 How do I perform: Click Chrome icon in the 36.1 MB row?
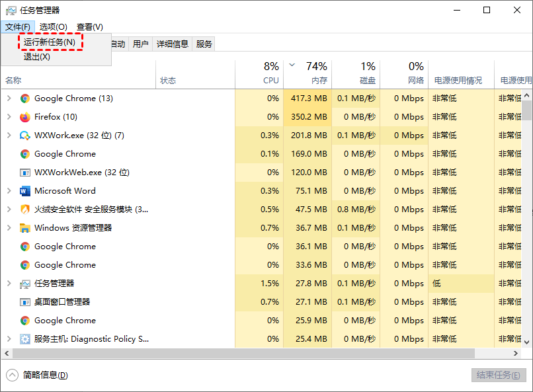(25, 247)
